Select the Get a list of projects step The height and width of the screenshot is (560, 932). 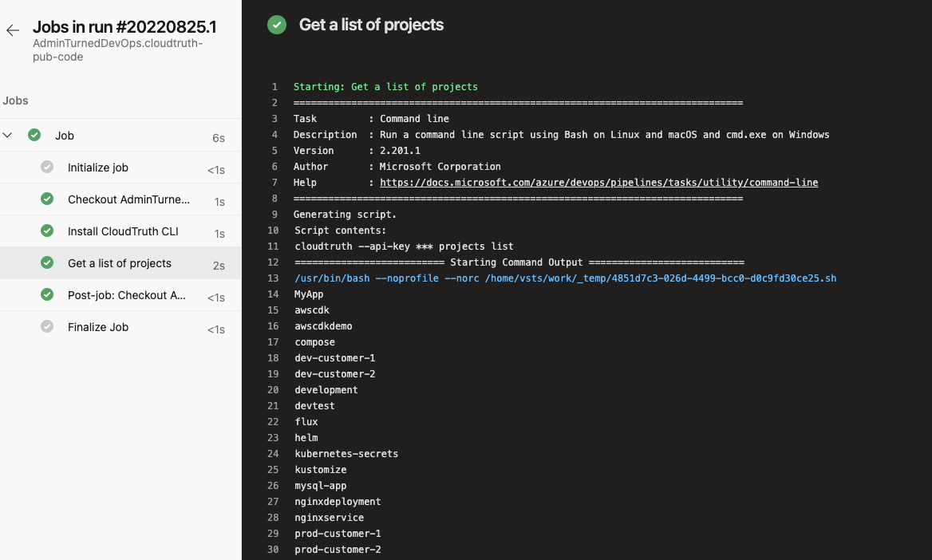coord(120,262)
